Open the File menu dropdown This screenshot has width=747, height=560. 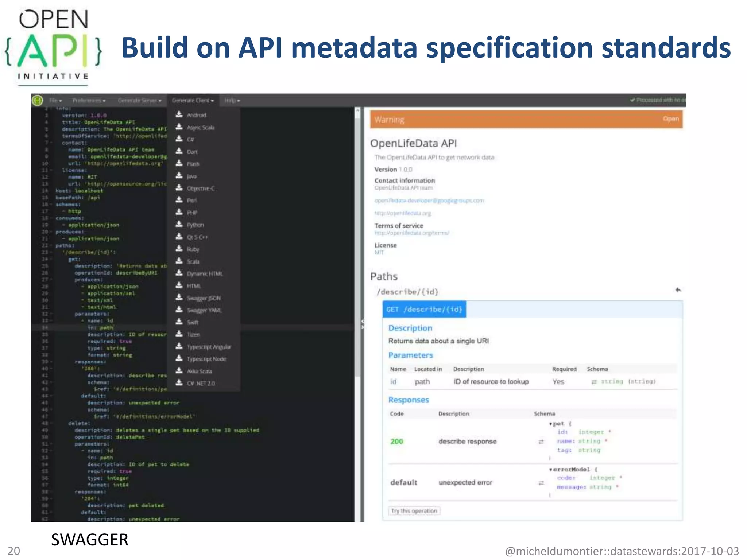[55, 101]
